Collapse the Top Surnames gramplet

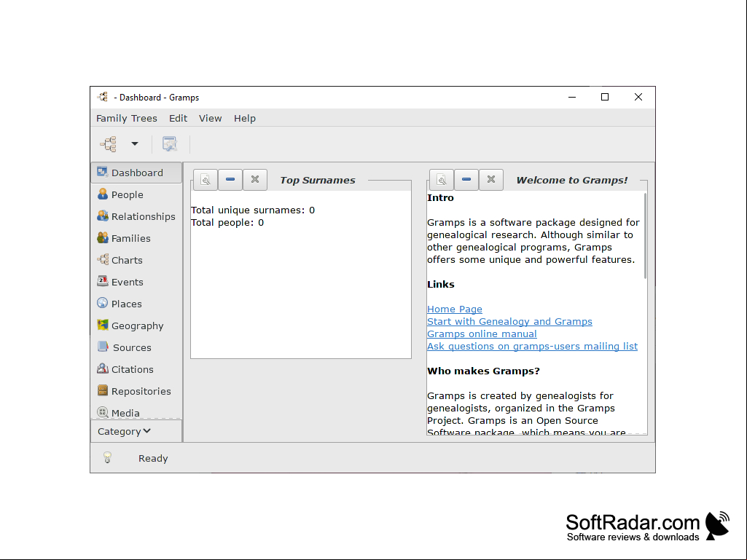[x=230, y=180]
